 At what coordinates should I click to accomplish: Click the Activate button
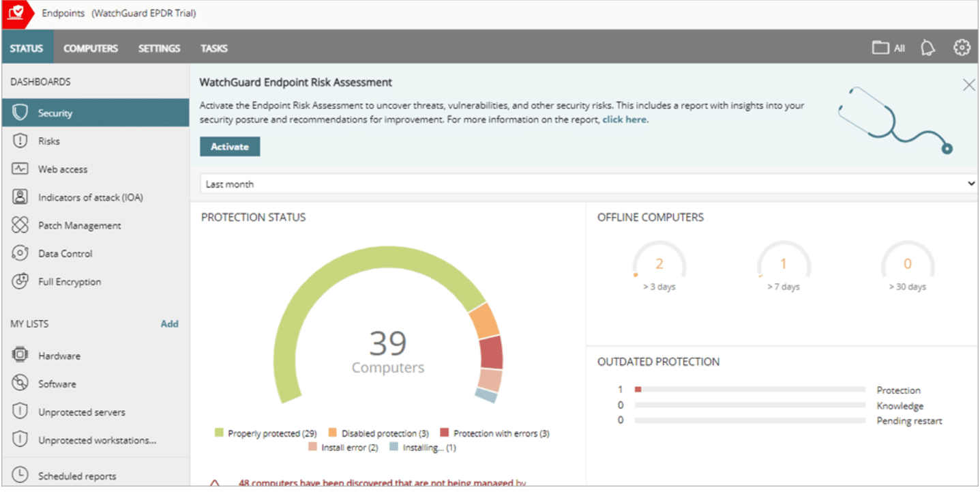point(230,147)
